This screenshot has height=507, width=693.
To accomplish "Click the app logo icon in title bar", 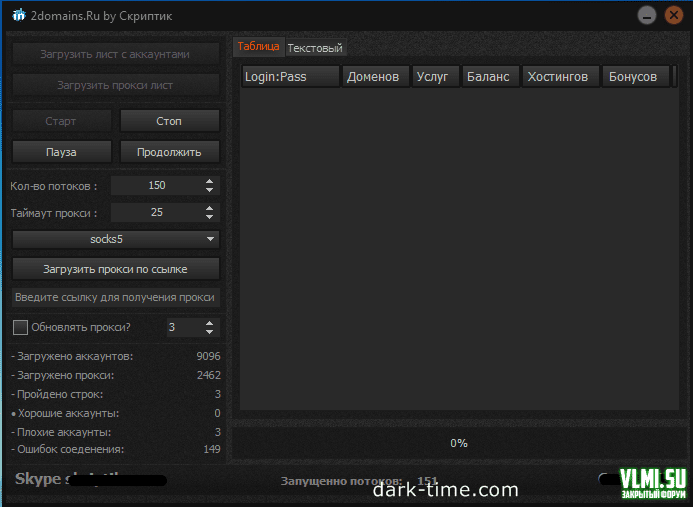I will click(x=17, y=16).
